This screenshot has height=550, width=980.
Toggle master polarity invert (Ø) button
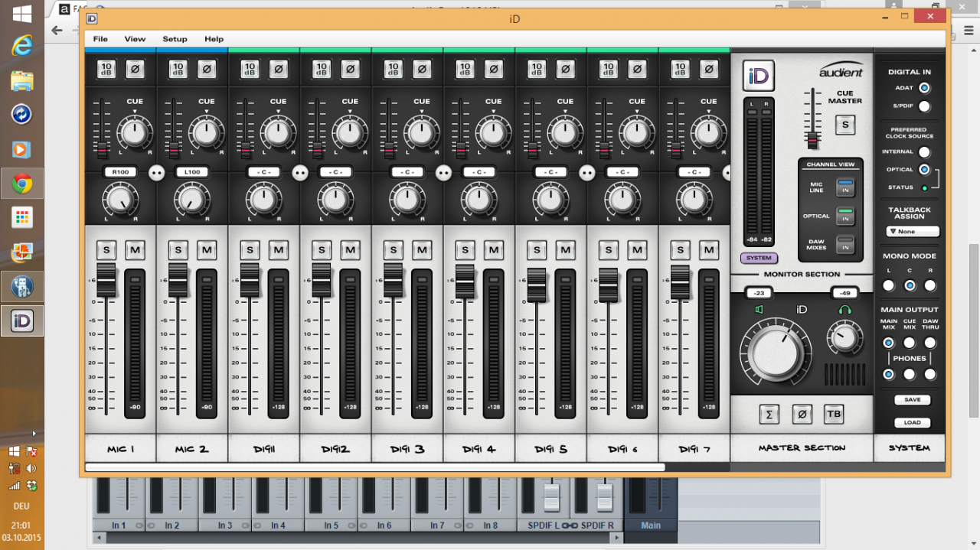click(x=802, y=414)
